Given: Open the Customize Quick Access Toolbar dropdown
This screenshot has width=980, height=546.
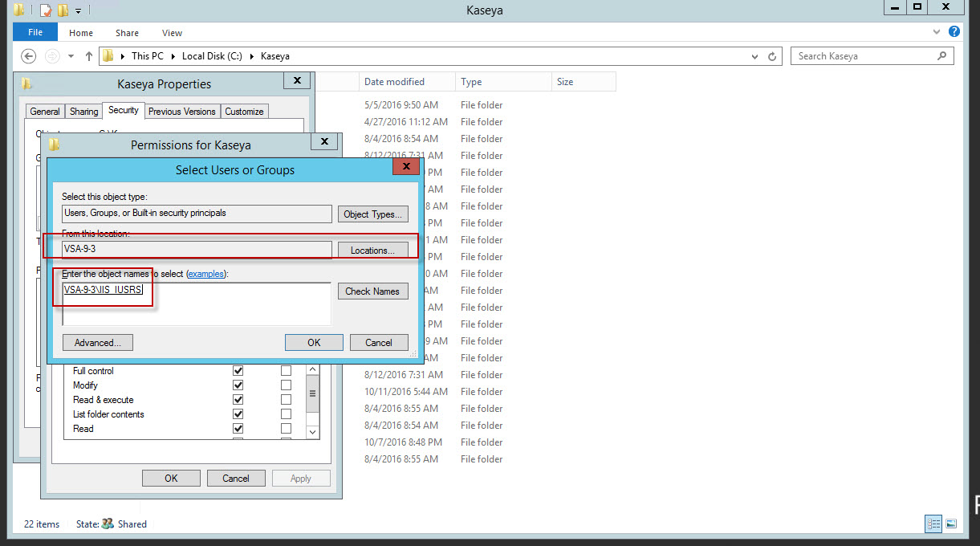Looking at the screenshot, I should [x=78, y=11].
